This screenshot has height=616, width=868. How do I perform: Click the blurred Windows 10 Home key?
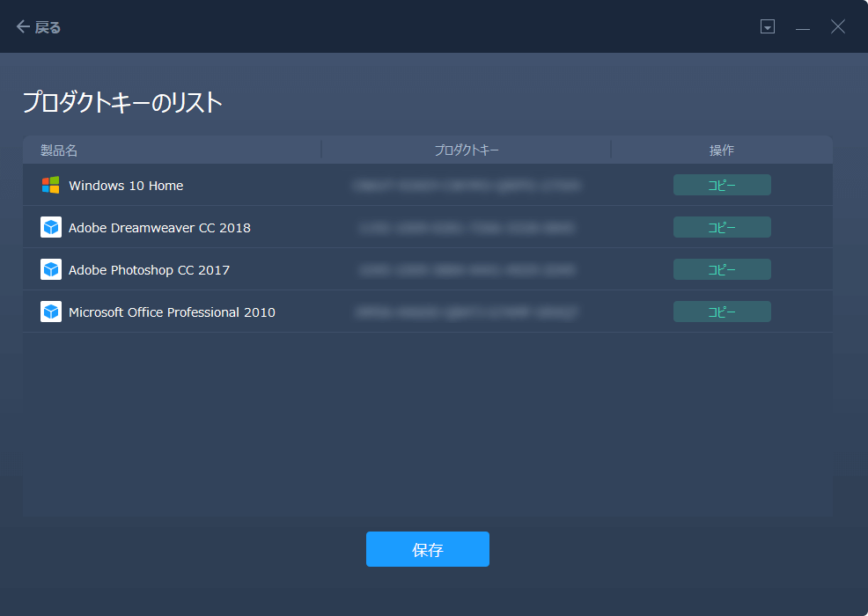(x=466, y=186)
